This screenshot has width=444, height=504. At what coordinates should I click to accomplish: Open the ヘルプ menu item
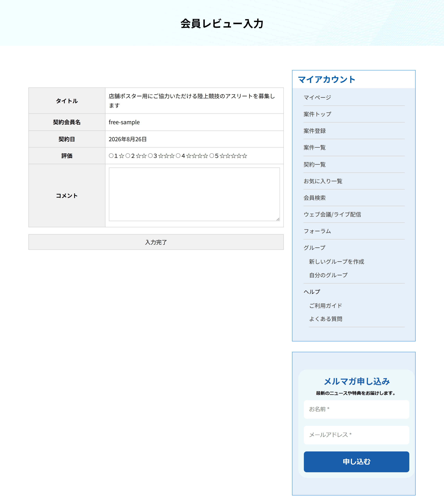pyautogui.click(x=312, y=292)
